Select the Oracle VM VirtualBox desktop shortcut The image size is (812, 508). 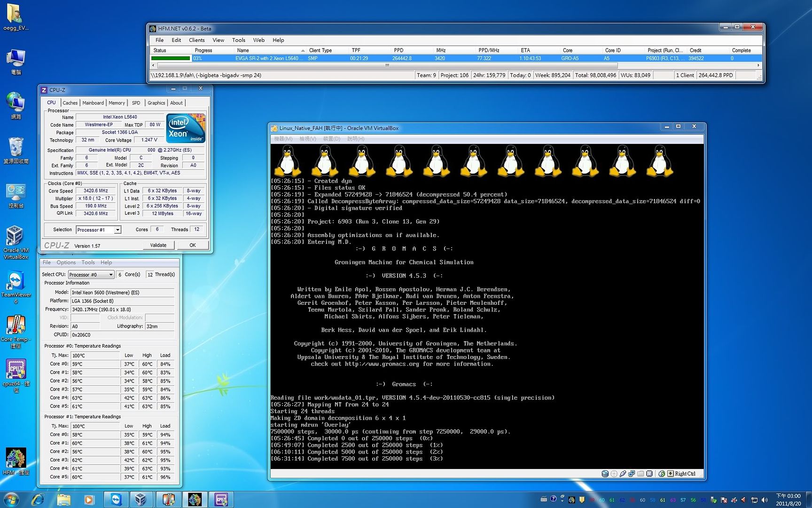tap(16, 242)
